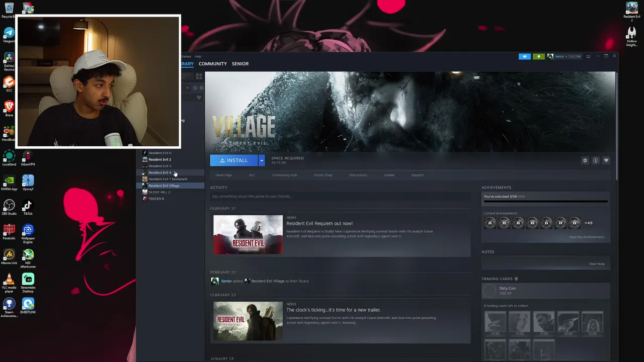The width and height of the screenshot is (644, 362).
Task: Select Resident Evil 0 in library list
Action: (159, 153)
